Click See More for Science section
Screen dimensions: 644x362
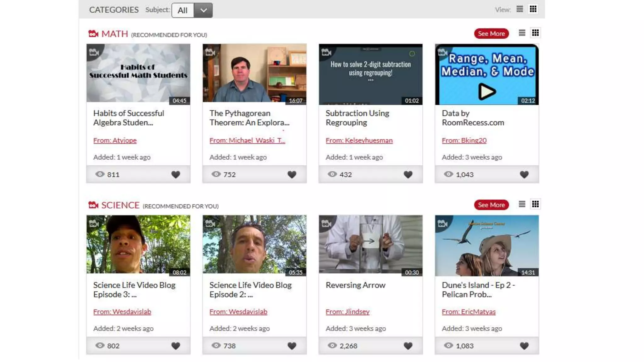pyautogui.click(x=491, y=205)
